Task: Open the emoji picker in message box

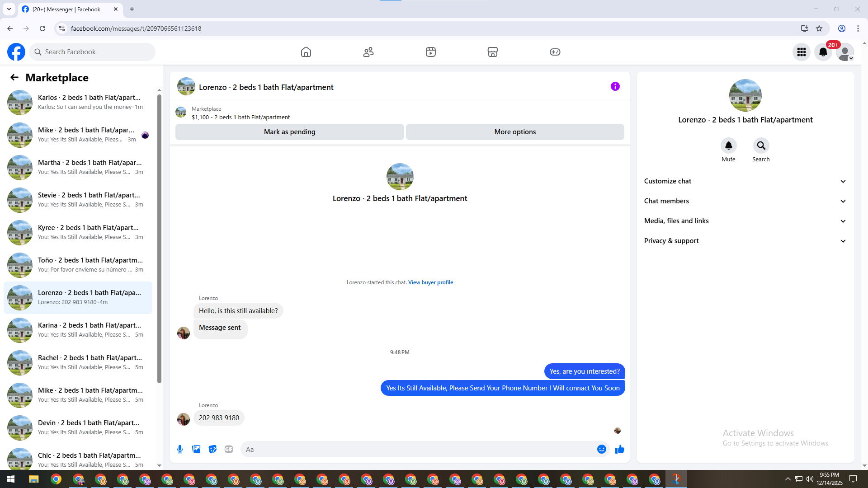Action: coord(601,449)
